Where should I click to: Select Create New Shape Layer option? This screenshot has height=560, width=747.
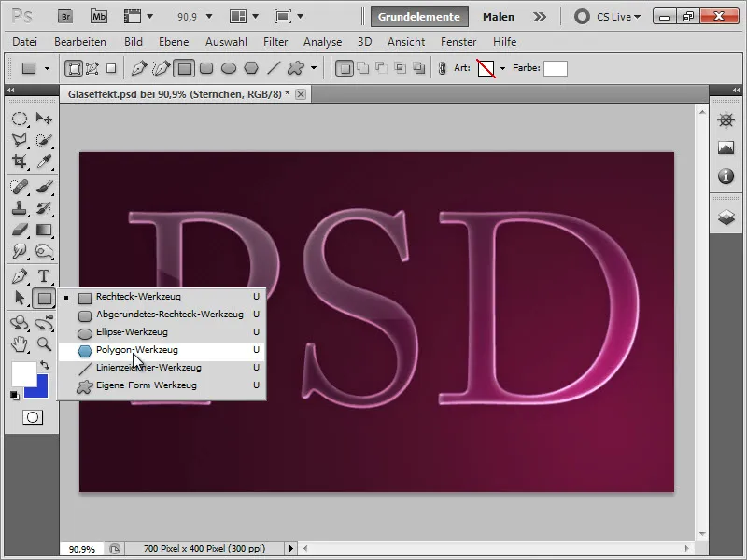click(344, 68)
